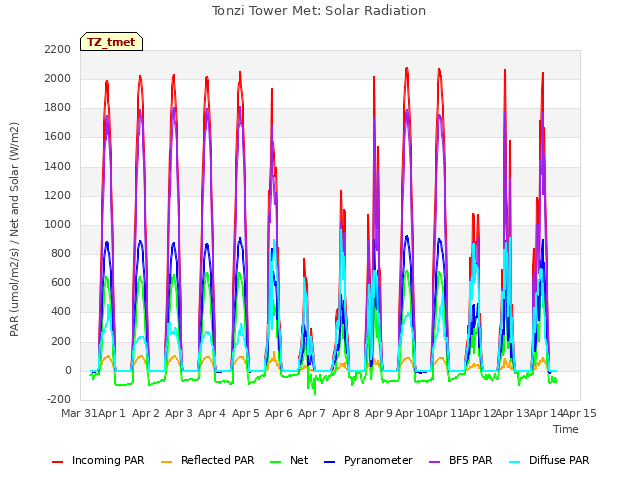This screenshot has height=480, width=640.
Task: Click the Apr 3 x-axis tick label
Action: point(179,413)
